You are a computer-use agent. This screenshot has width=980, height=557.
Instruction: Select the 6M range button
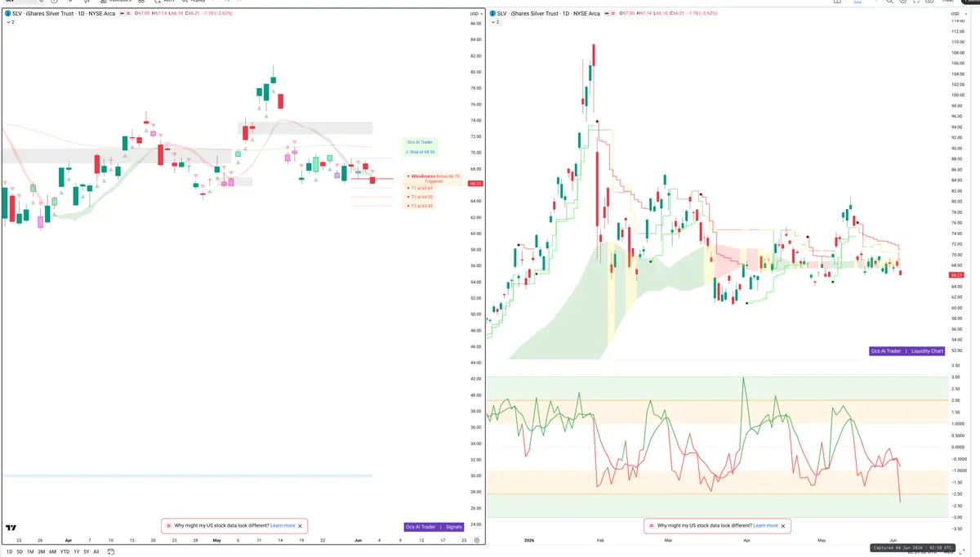pyautogui.click(x=52, y=552)
